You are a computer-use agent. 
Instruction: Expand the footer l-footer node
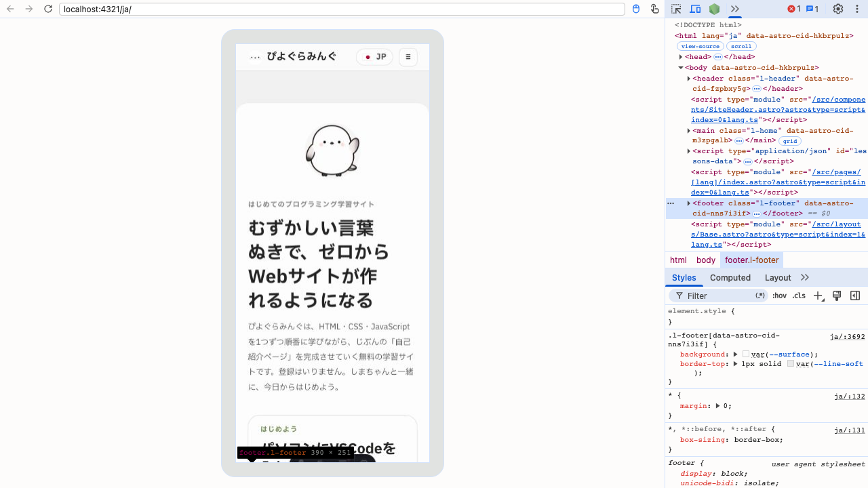click(x=689, y=203)
